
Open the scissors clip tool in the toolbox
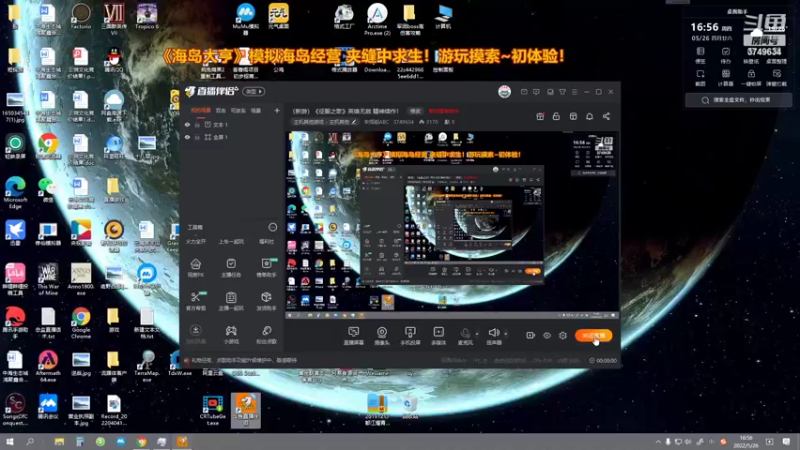[x=195, y=301]
